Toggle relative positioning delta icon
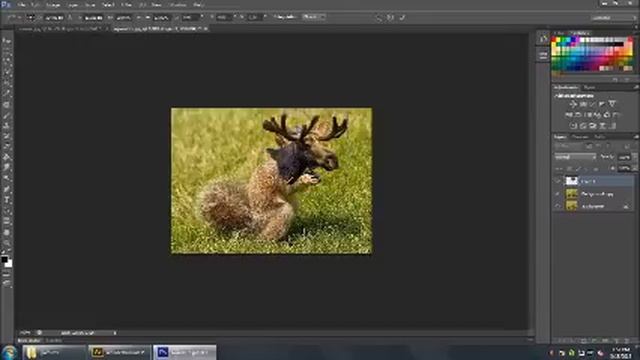The width and height of the screenshot is (640, 360). click(70, 18)
